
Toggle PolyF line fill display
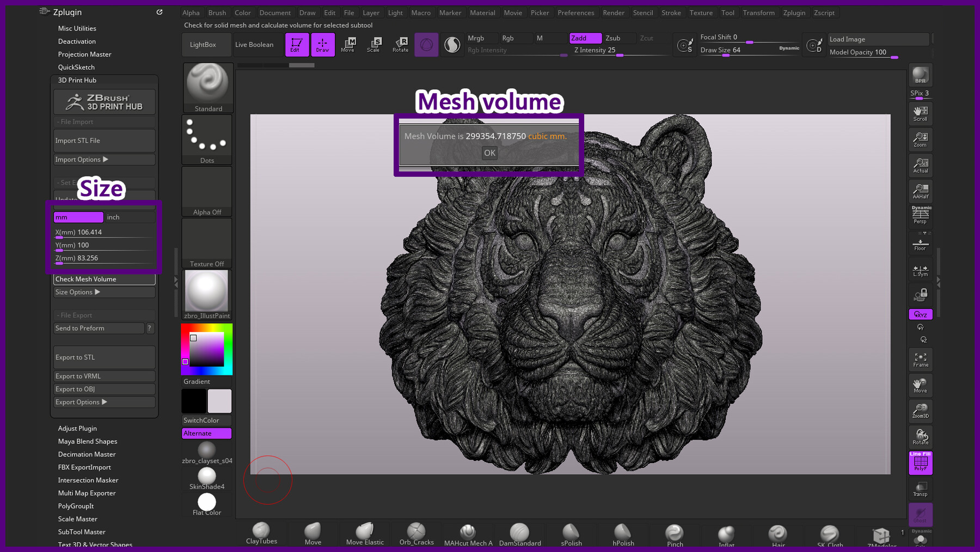coord(920,463)
